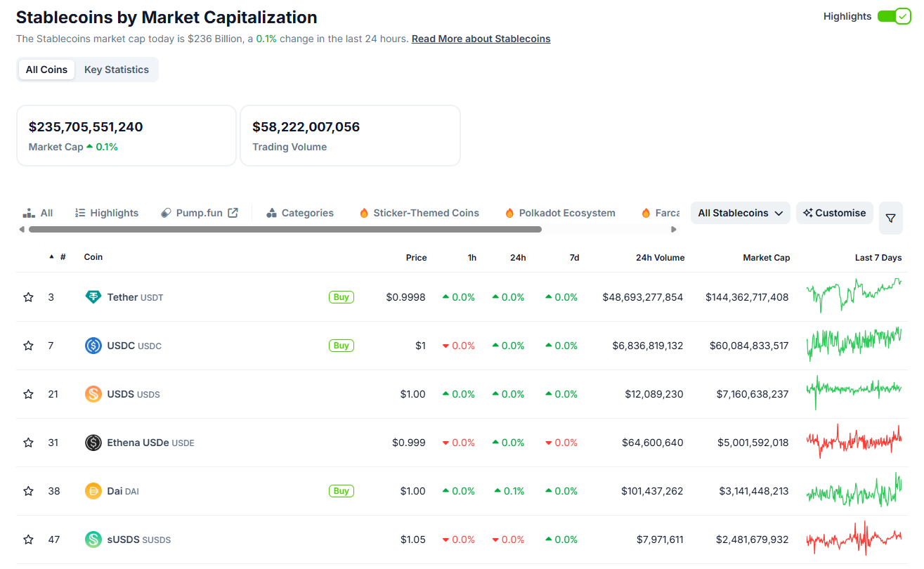The height and width of the screenshot is (569, 924).
Task: Click the All chart icon
Action: point(29,213)
